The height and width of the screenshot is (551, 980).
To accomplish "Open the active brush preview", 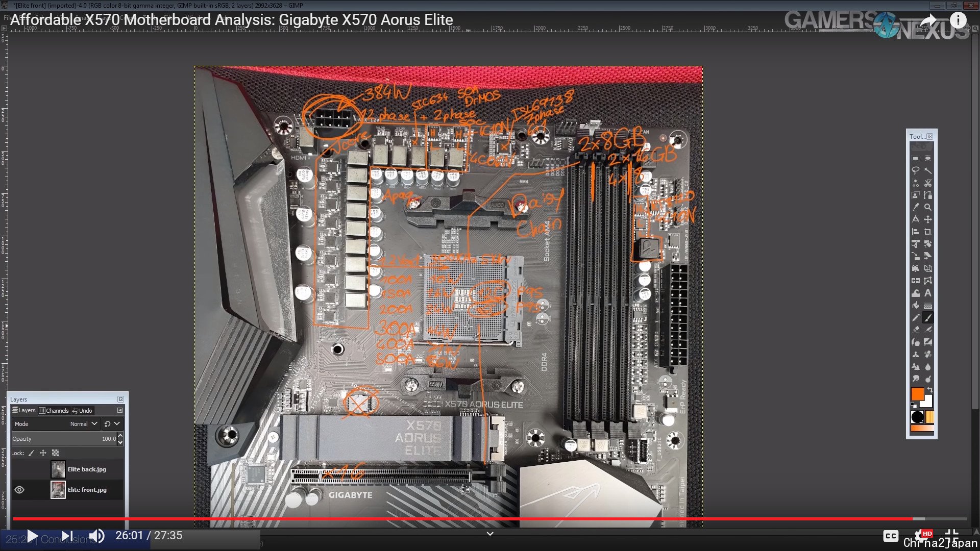I will (917, 417).
